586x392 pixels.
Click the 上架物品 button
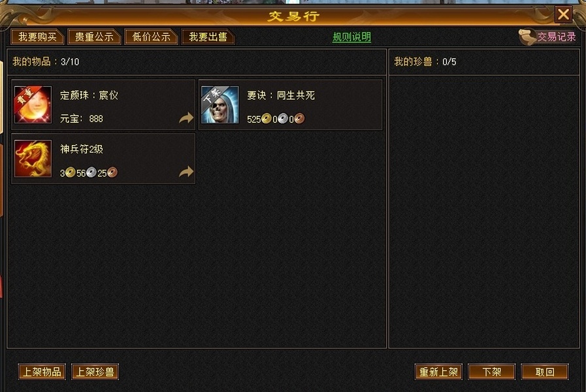[x=42, y=372]
